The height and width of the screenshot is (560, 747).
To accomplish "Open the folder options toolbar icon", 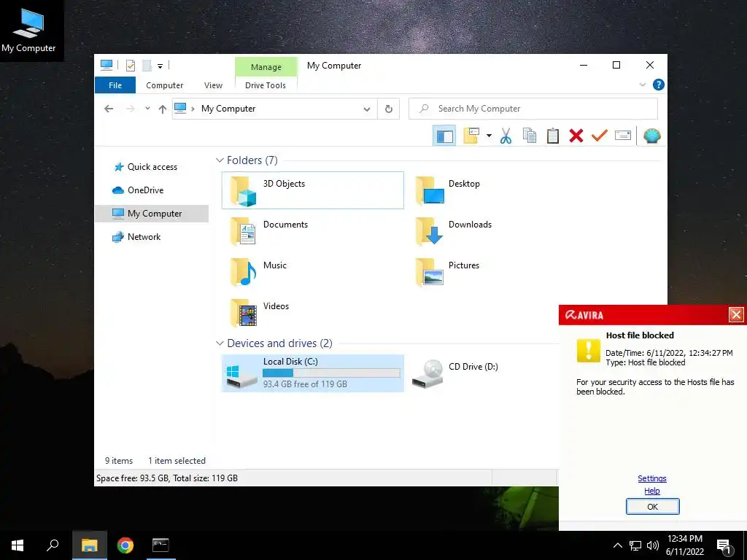I will [471, 136].
